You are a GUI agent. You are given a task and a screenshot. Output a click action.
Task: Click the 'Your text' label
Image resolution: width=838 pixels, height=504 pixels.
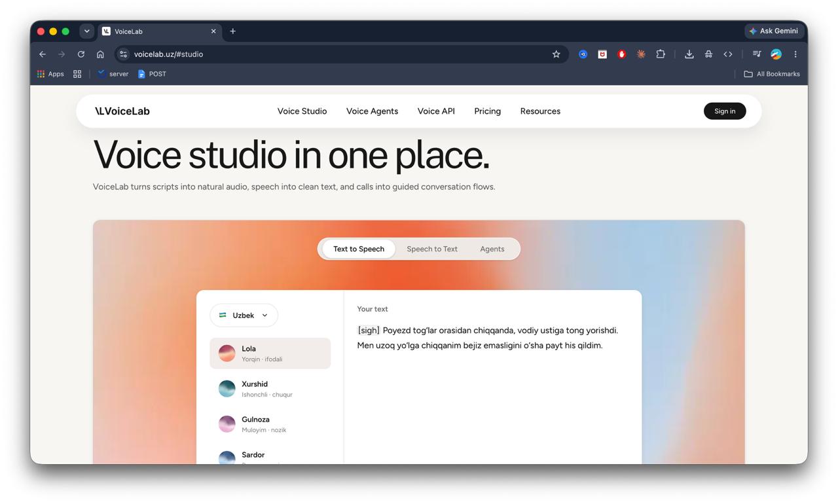373,309
